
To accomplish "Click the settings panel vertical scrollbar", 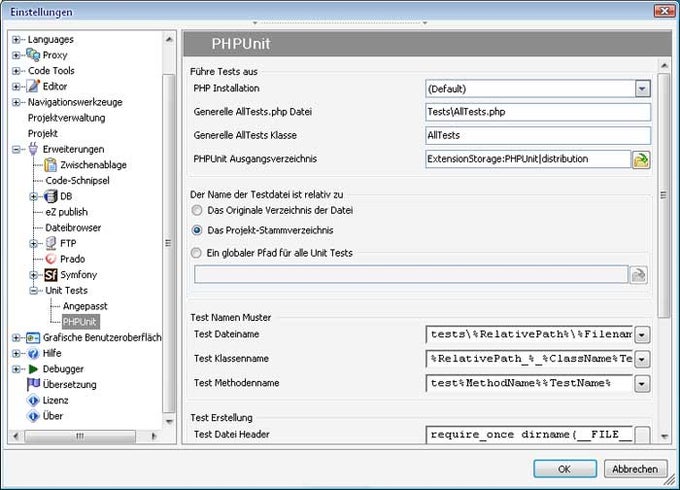I will 664,195.
